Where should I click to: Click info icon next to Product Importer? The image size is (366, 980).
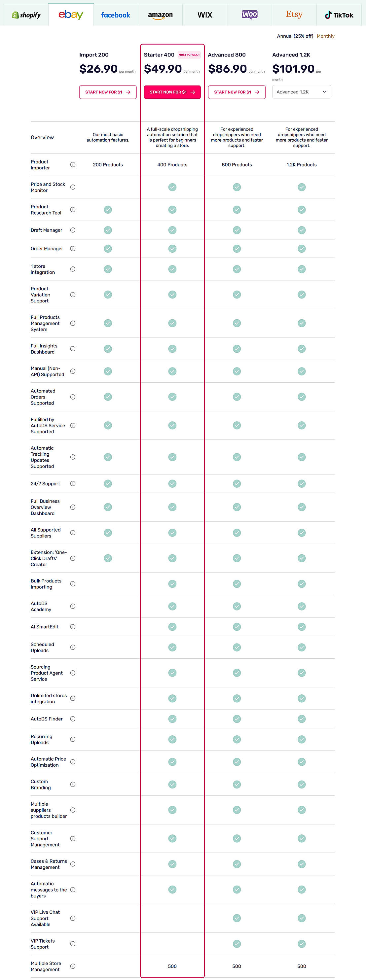(73, 165)
